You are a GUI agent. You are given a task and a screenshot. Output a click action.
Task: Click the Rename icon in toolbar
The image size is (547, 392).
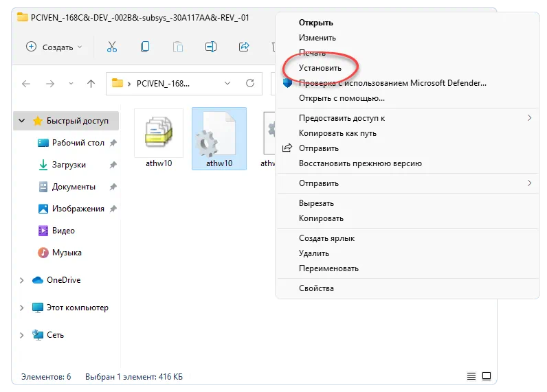point(211,47)
